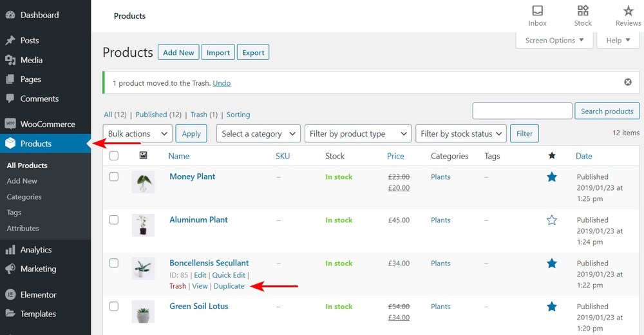The image size is (644, 335).
Task: Open the Select a category dropdown
Action: click(258, 133)
